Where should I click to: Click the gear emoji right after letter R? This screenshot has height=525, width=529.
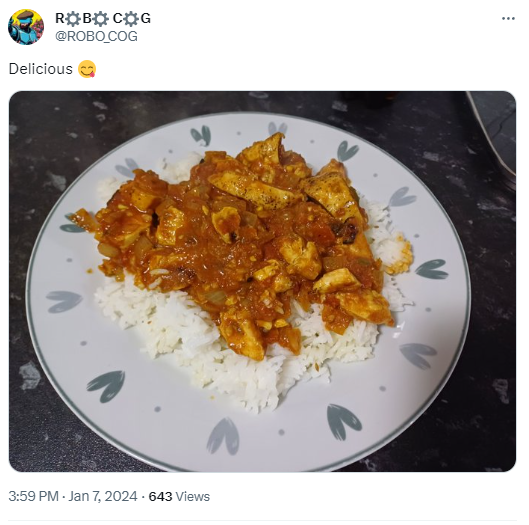[x=73, y=19]
